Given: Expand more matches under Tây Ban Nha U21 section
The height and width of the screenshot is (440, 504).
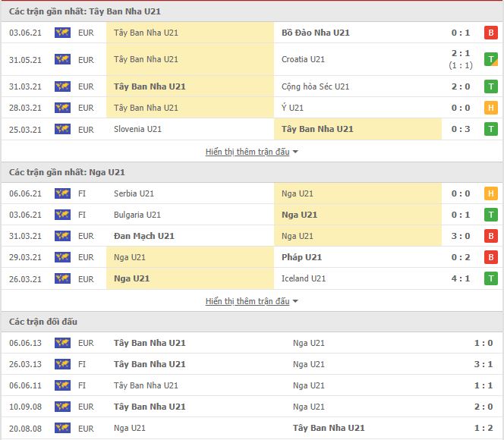Looking at the screenshot, I should coord(247,152).
